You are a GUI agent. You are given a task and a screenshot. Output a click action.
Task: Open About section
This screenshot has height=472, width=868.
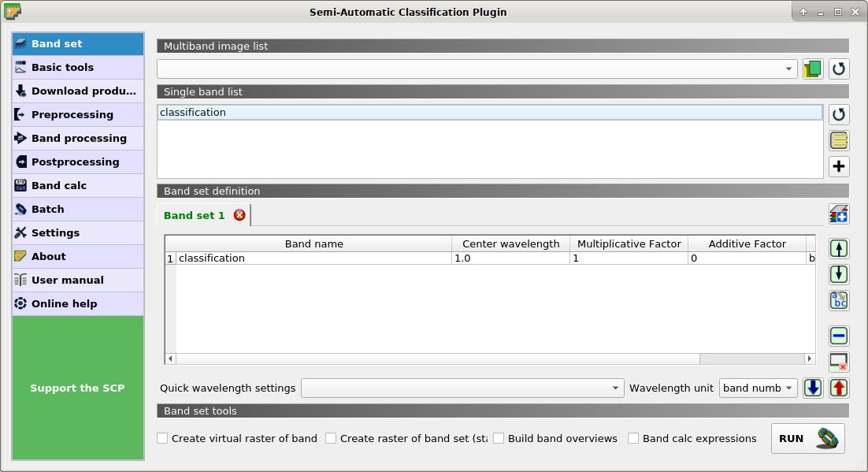coord(77,257)
